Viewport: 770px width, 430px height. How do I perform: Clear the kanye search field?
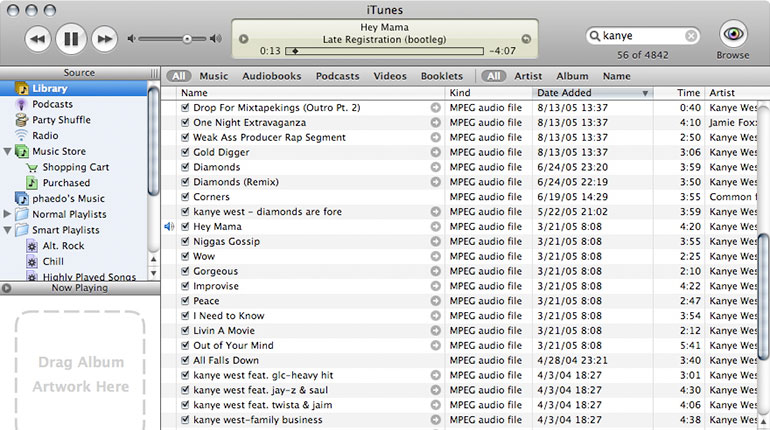tap(690, 36)
